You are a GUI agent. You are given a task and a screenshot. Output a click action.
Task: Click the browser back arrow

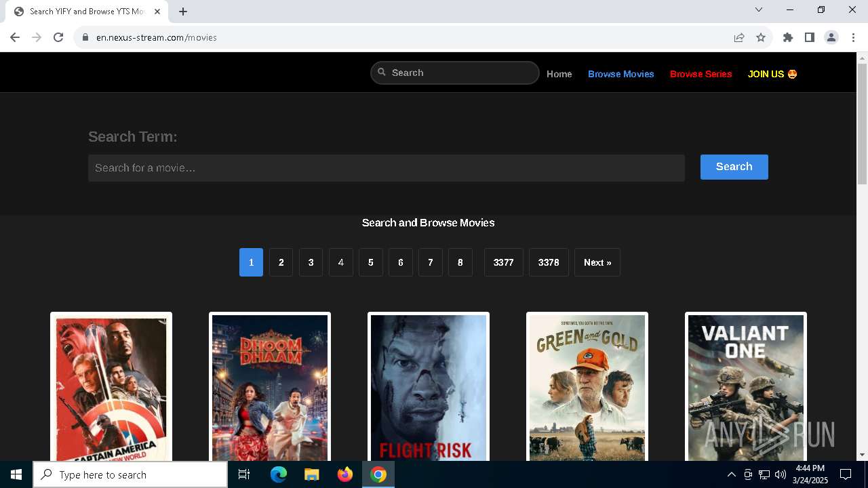[15, 37]
